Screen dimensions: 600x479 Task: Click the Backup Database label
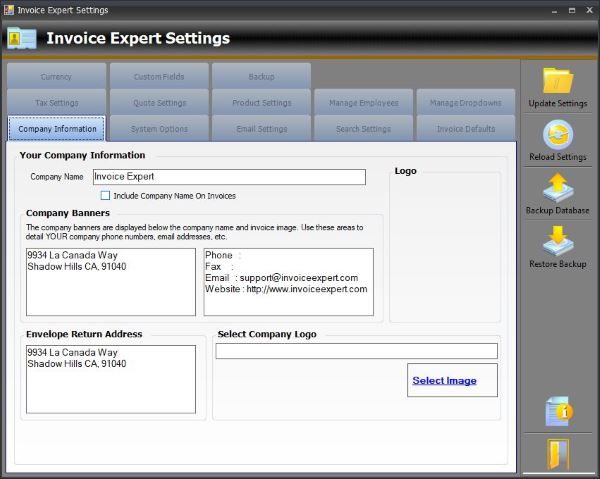[558, 210]
